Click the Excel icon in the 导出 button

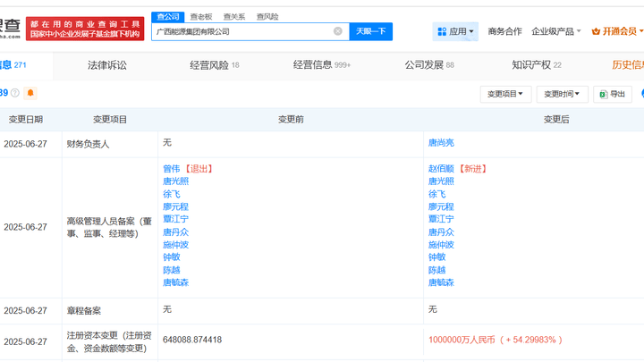tap(604, 95)
